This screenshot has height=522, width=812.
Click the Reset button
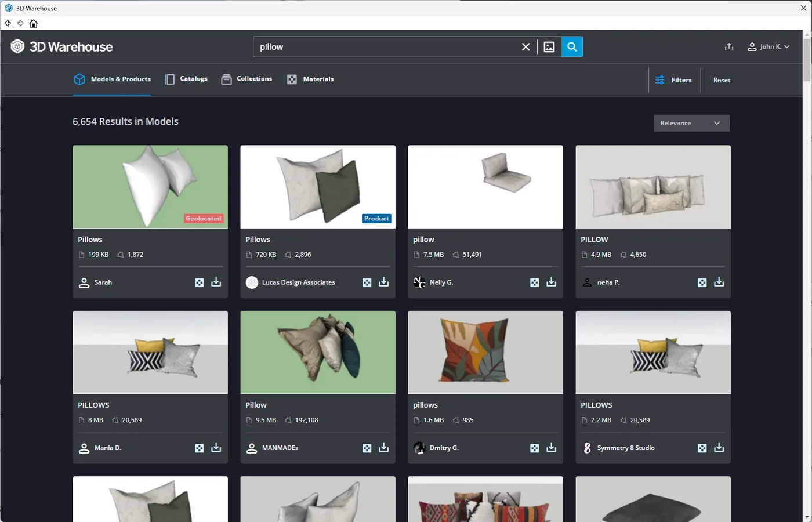pos(722,79)
